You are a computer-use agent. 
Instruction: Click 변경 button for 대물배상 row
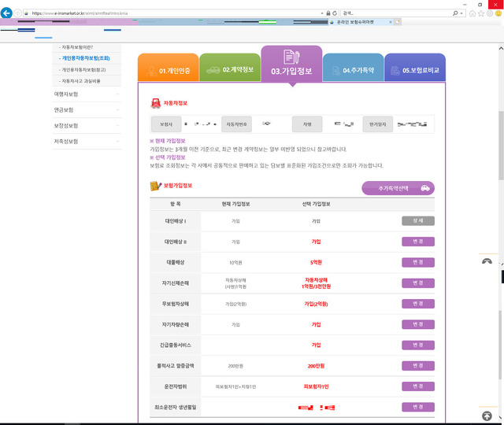pos(418,262)
